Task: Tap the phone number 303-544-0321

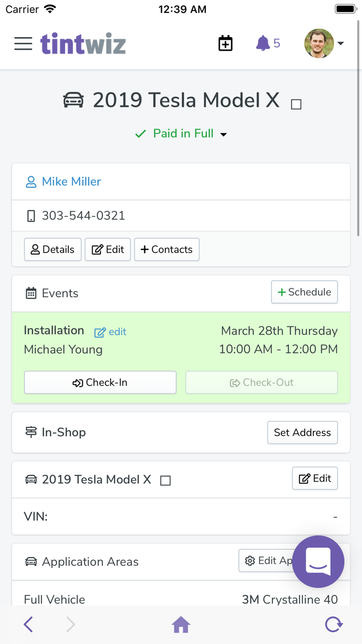Action: click(x=83, y=216)
